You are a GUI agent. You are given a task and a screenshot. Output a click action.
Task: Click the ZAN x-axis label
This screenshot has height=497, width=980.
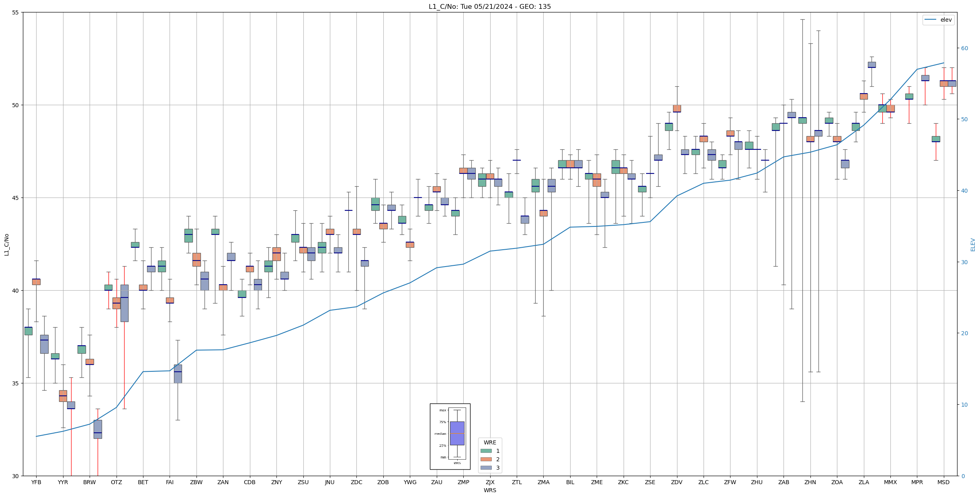click(223, 482)
